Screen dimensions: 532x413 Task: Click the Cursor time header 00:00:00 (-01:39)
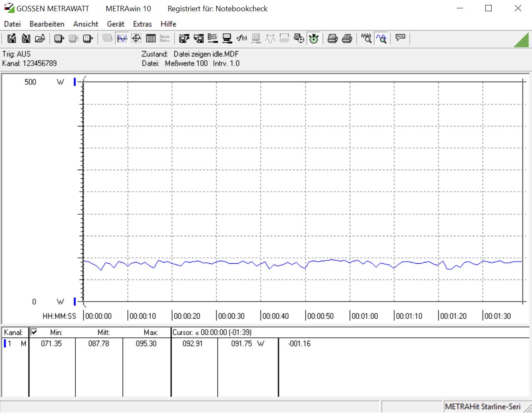tap(212, 332)
